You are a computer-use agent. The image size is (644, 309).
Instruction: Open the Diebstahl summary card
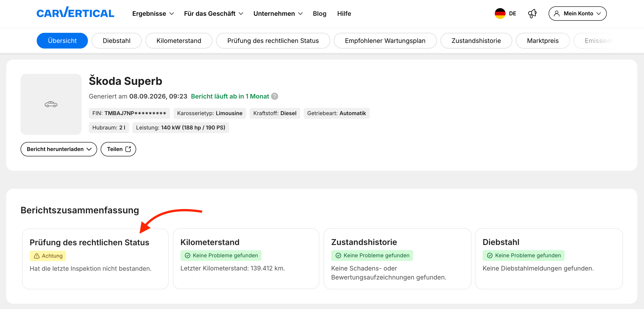coord(549,259)
